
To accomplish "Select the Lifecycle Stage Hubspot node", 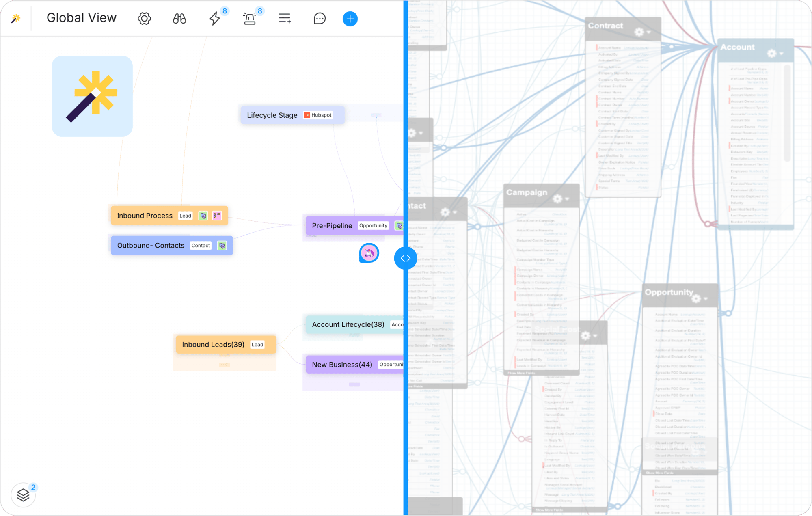I will point(272,115).
